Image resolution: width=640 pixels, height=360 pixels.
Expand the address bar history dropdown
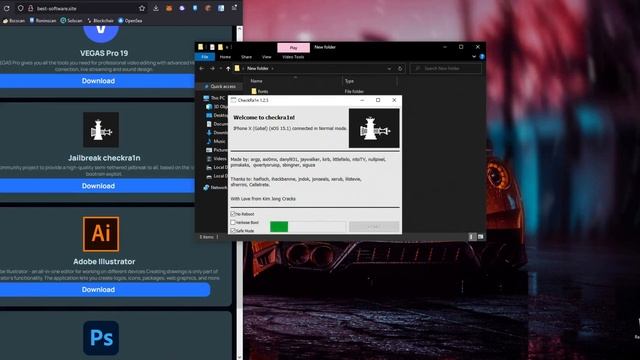(389, 69)
